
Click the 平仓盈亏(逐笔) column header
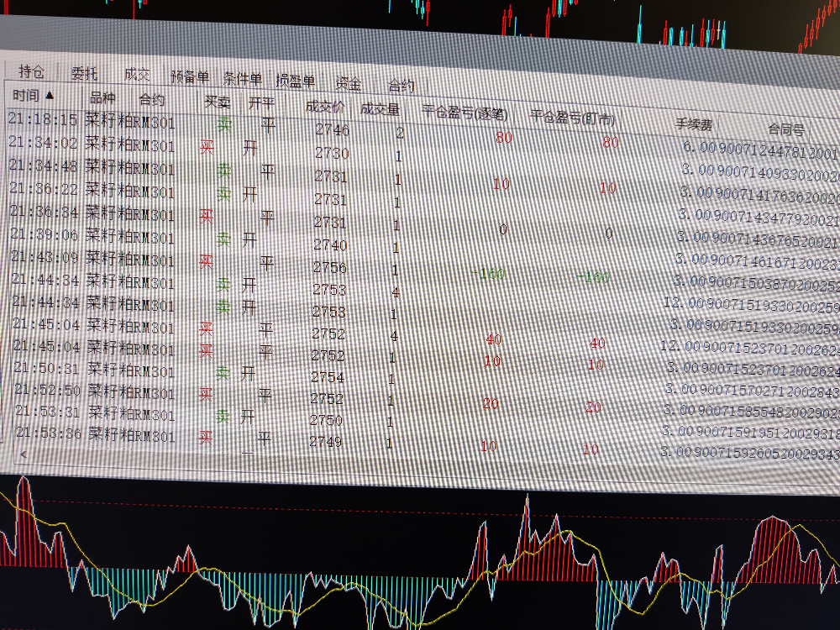pos(465,113)
